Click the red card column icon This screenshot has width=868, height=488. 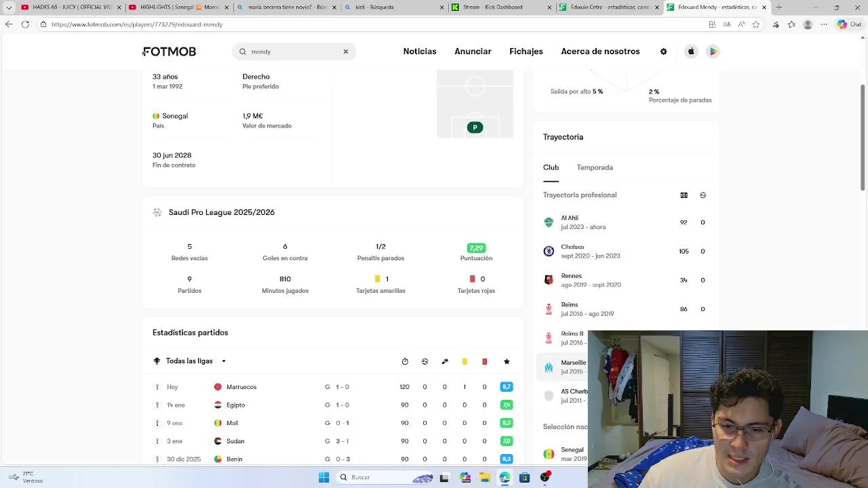pyautogui.click(x=484, y=361)
